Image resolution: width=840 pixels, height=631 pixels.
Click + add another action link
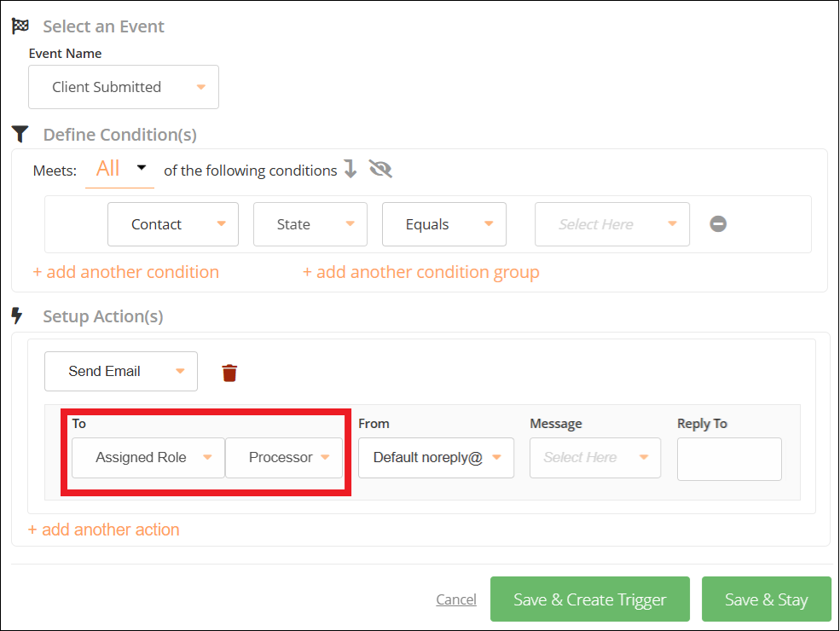(x=103, y=530)
